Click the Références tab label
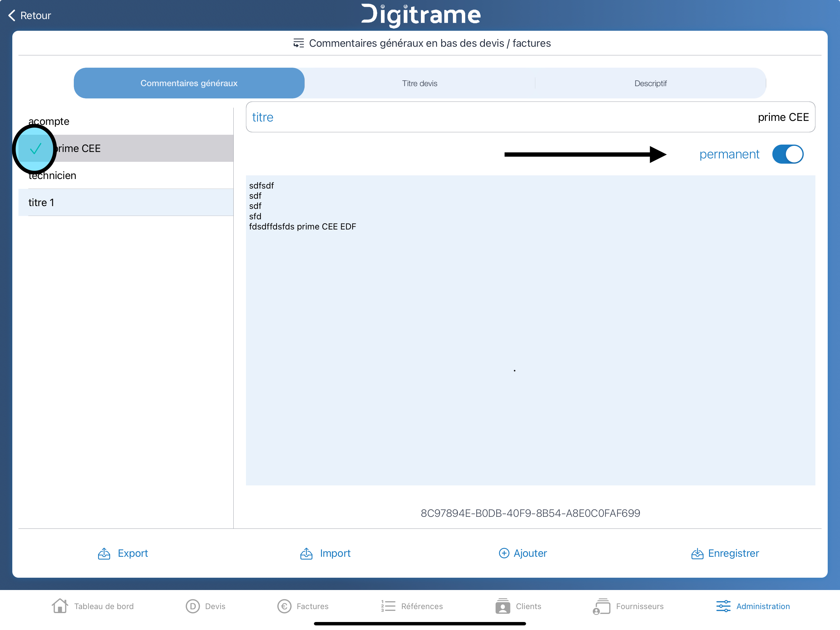Screen dimensions: 840x630 click(422, 606)
